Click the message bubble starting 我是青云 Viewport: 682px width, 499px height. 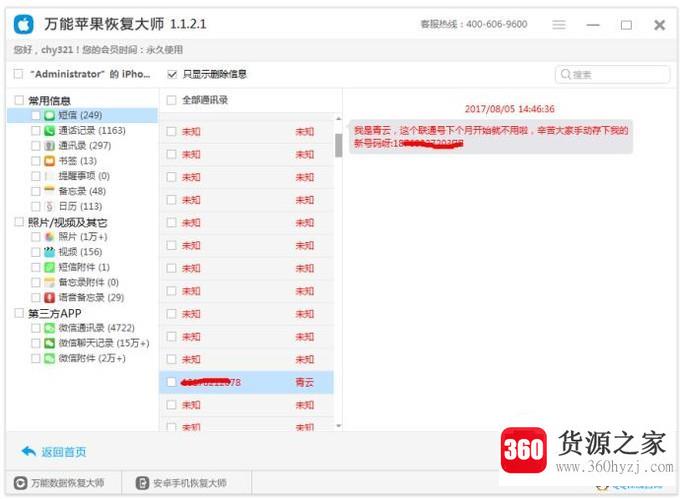click(x=491, y=137)
